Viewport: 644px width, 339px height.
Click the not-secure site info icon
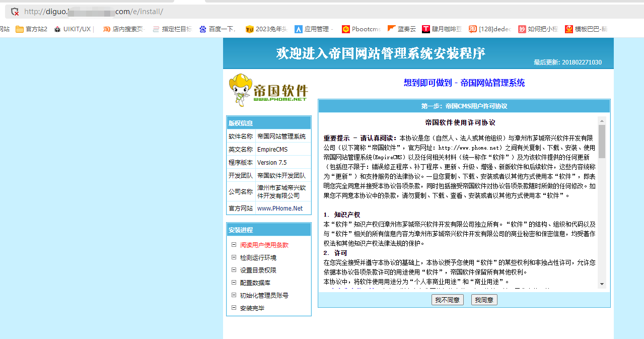pos(15,12)
